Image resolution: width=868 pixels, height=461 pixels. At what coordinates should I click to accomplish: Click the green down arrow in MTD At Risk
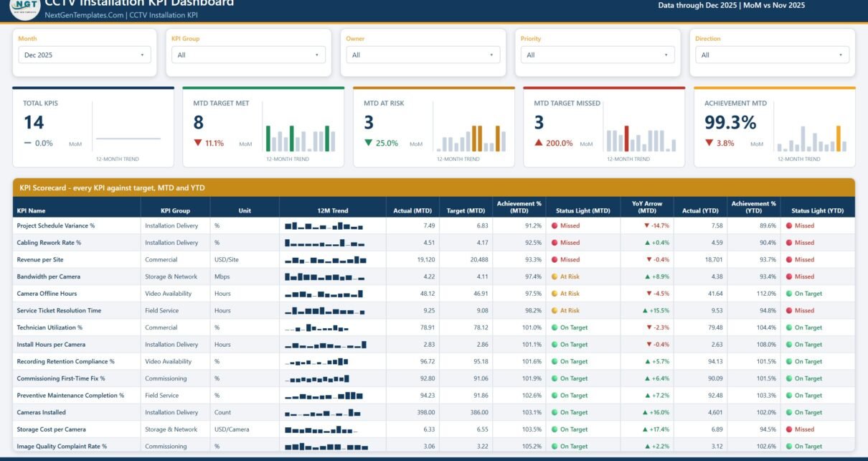(369, 143)
